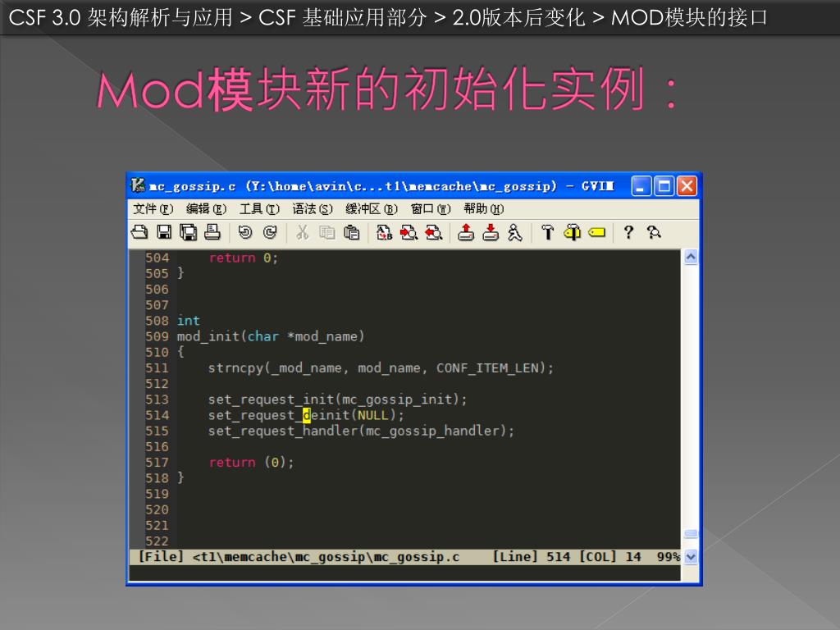Click the Find Help search icon
Viewport: 840px width, 630px height.
[x=654, y=232]
